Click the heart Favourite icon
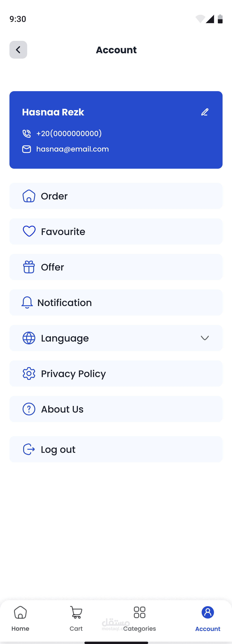 point(29,231)
